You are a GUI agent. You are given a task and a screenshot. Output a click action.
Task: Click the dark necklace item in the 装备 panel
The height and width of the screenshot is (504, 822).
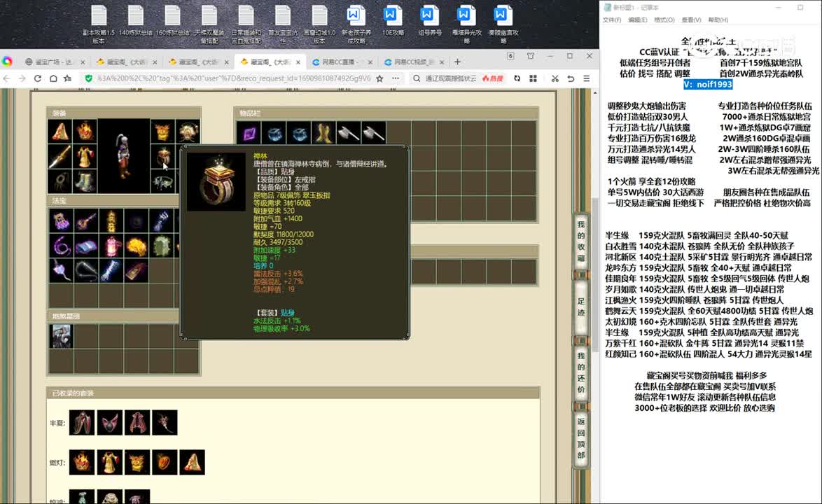[x=60, y=181]
